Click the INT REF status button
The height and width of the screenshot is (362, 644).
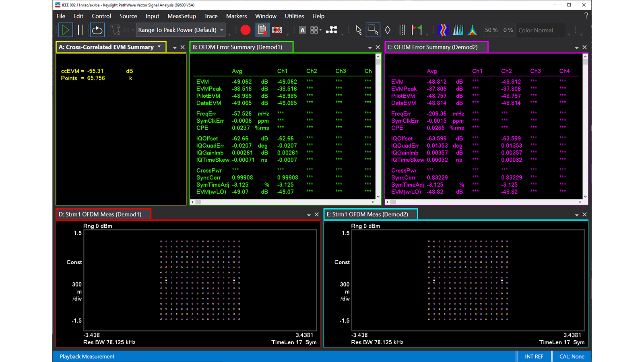coord(534,356)
